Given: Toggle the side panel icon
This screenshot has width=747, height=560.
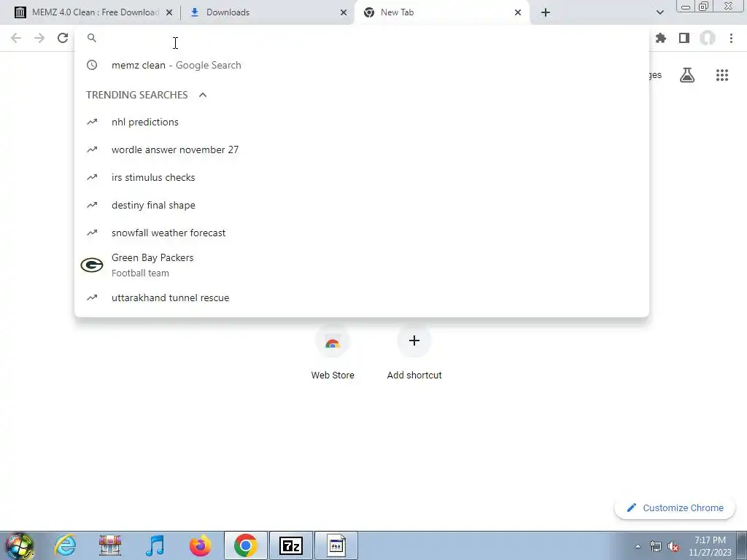Looking at the screenshot, I should pos(684,38).
